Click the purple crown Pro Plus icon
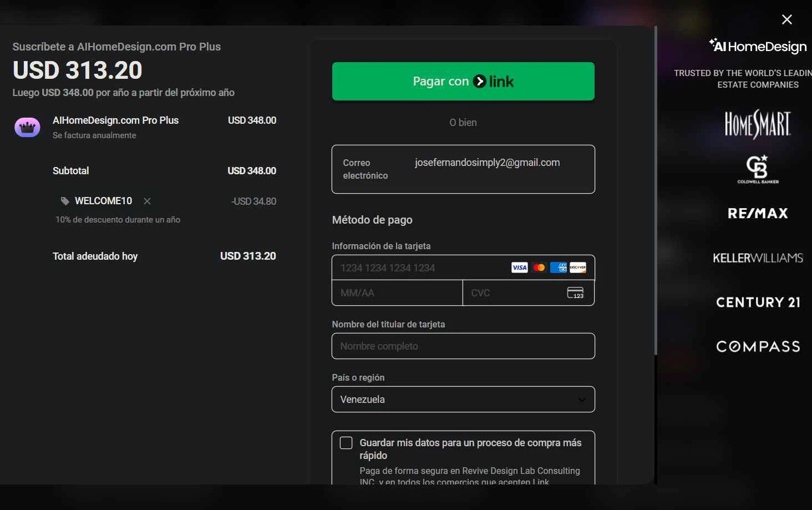 (27, 127)
